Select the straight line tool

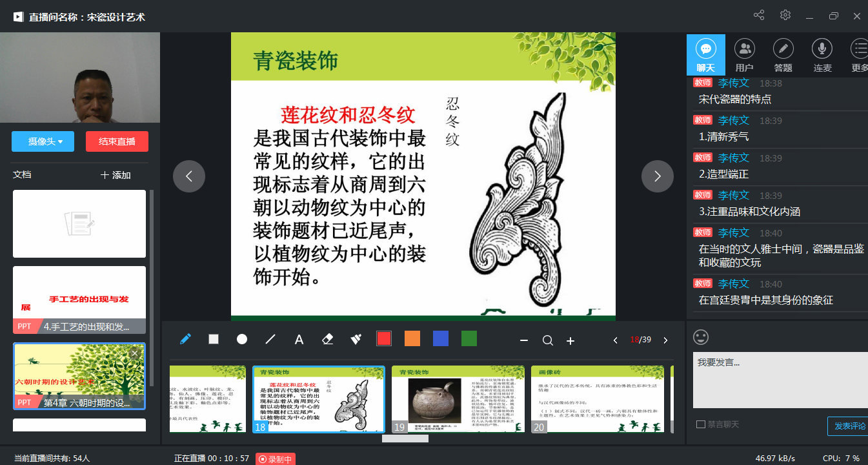[270, 339]
